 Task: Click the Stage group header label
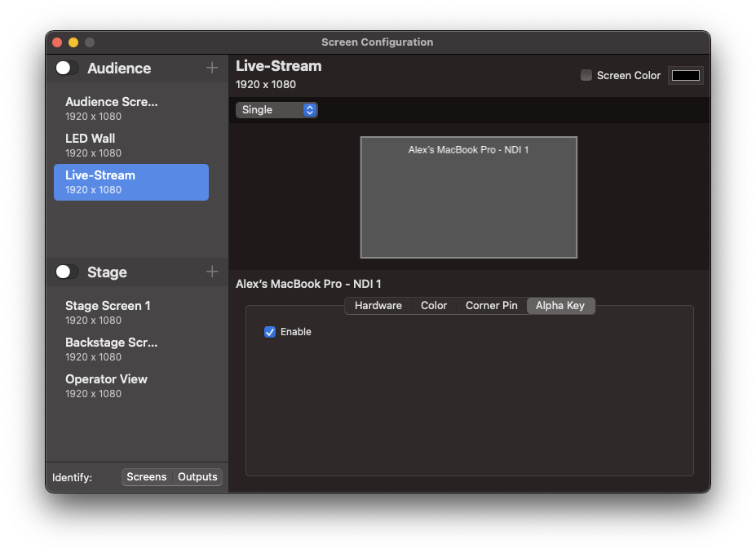point(107,272)
